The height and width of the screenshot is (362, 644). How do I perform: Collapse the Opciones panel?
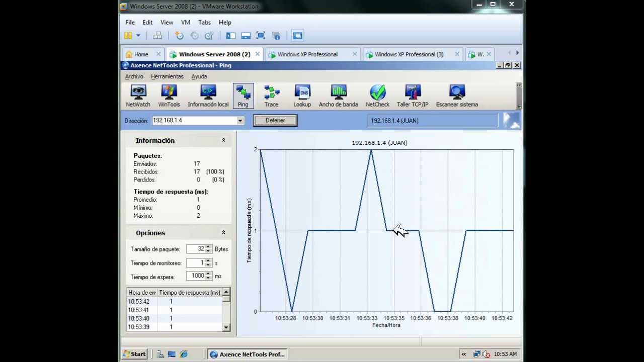click(223, 233)
